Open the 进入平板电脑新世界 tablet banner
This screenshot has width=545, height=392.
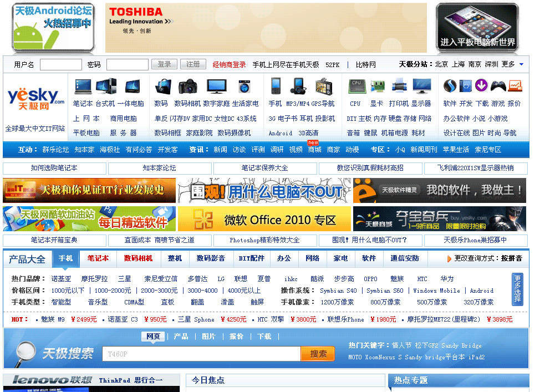[477, 28]
